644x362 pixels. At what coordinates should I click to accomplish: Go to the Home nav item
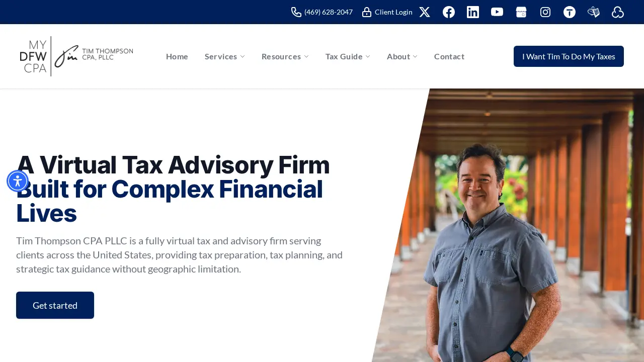point(177,56)
